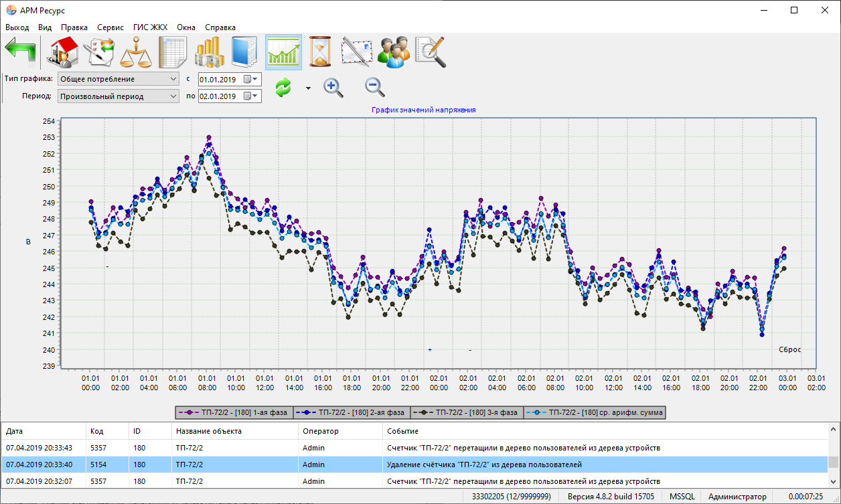Toggle the '3-я фаза' legend series

pos(466,413)
